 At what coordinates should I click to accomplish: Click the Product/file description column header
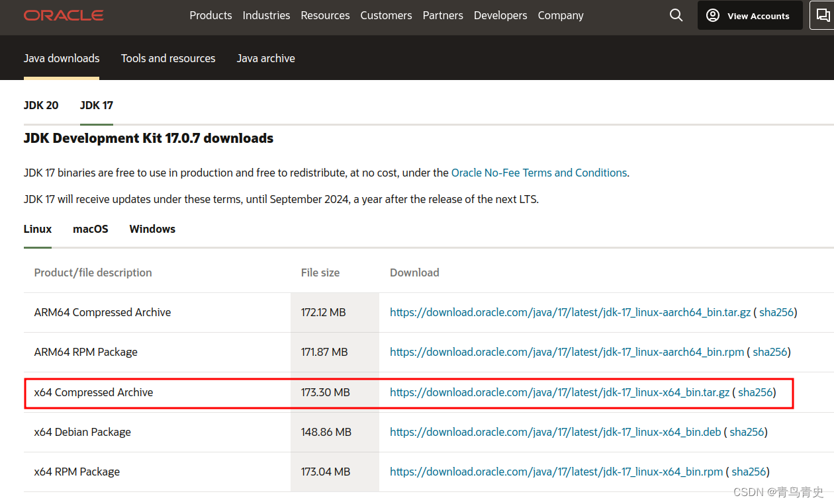pos(93,273)
